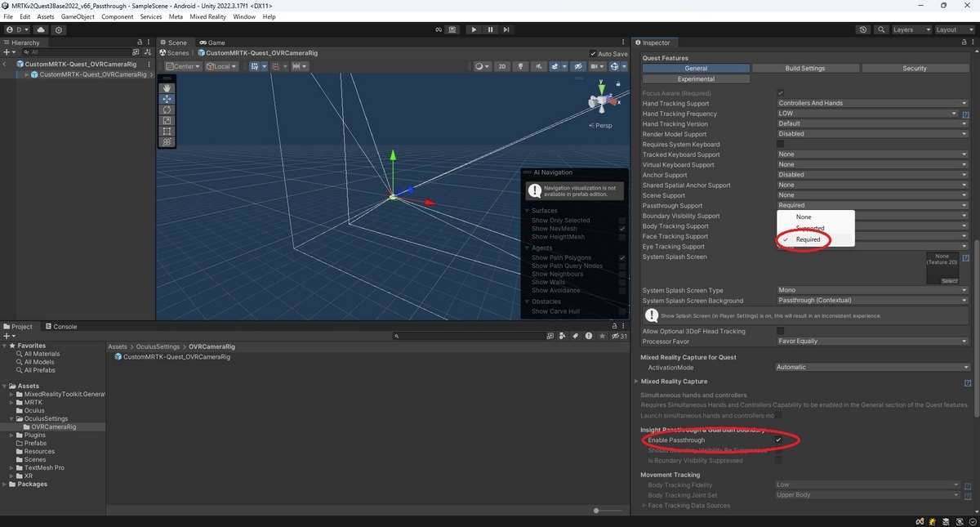This screenshot has height=527, width=980.
Task: Toggle scene visibility hidden-objects icon
Action: [x=578, y=66]
